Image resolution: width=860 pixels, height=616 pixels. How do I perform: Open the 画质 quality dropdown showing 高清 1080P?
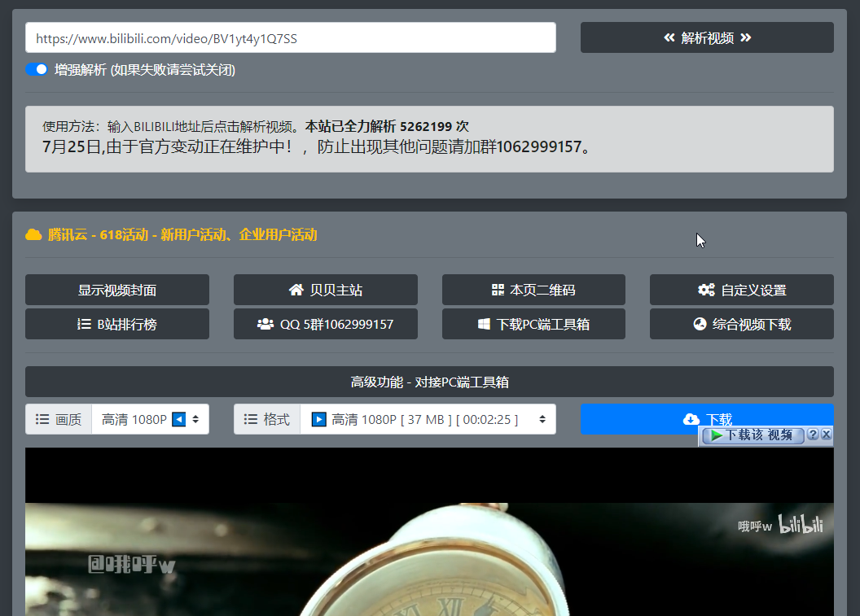tap(151, 419)
